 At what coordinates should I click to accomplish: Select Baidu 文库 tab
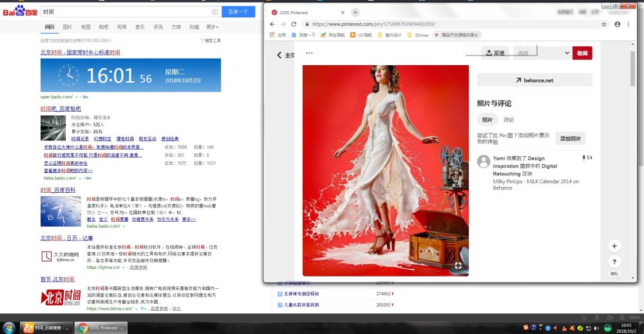[176, 27]
